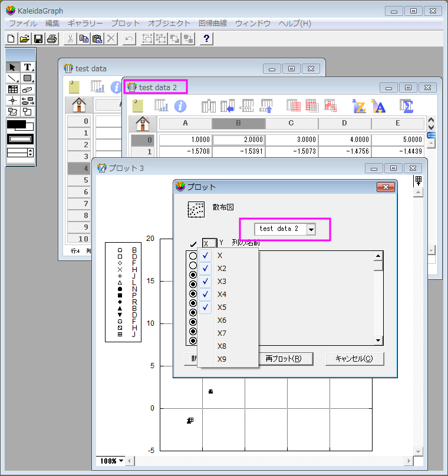Click the Undo arrow icon

click(129, 38)
